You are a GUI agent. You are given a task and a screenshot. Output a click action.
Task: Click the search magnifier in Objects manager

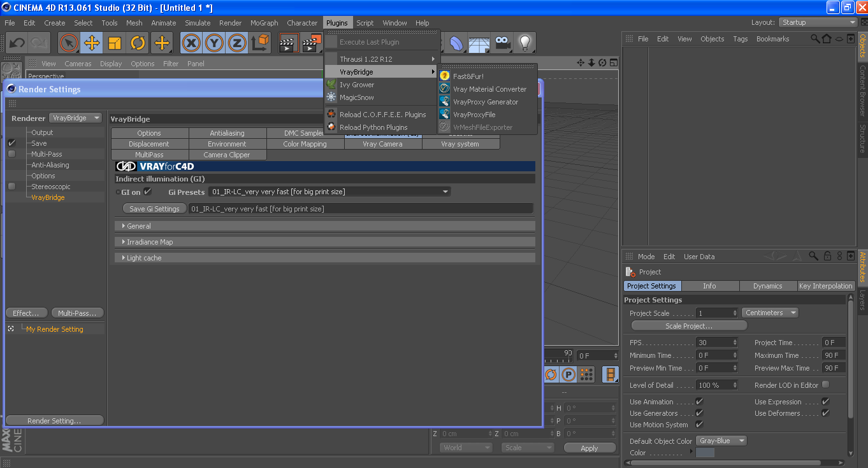pyautogui.click(x=815, y=39)
